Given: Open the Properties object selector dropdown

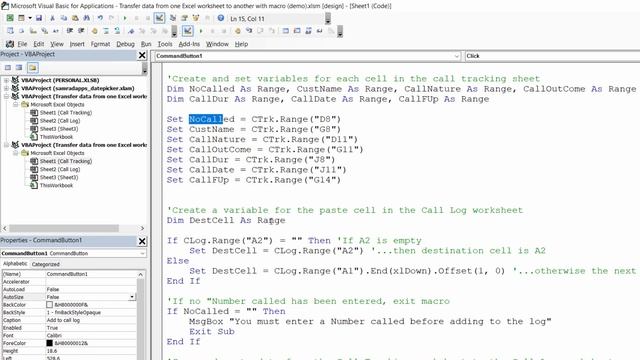Looking at the screenshot, I should (x=142, y=253).
